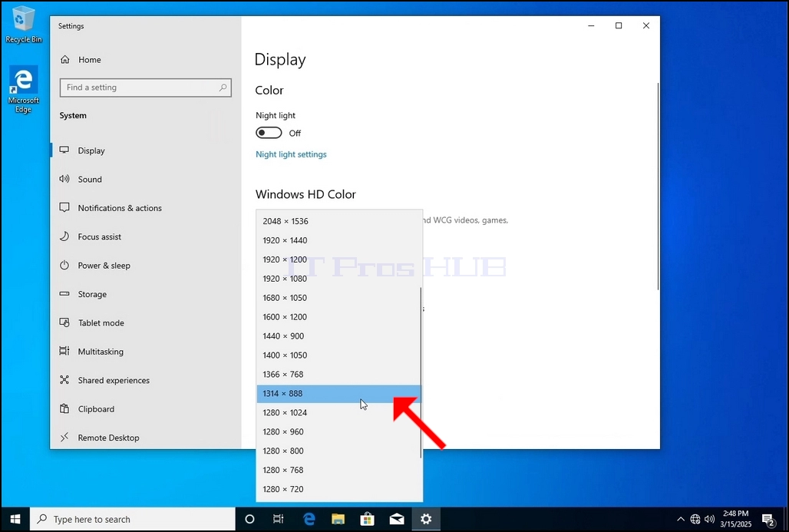This screenshot has width=789, height=532.
Task: Click the Focus assist moon icon
Action: [64, 236]
